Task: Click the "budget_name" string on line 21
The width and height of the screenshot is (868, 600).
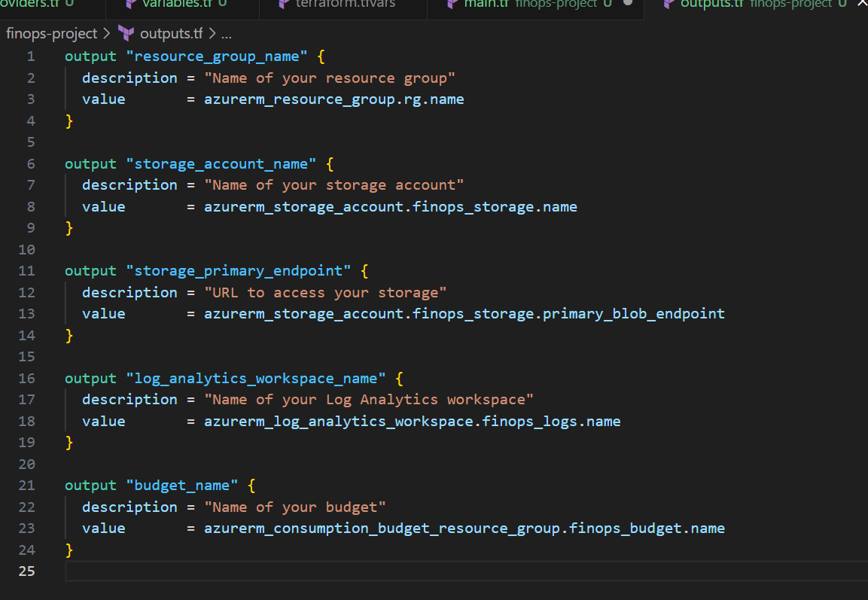Action: 182,486
